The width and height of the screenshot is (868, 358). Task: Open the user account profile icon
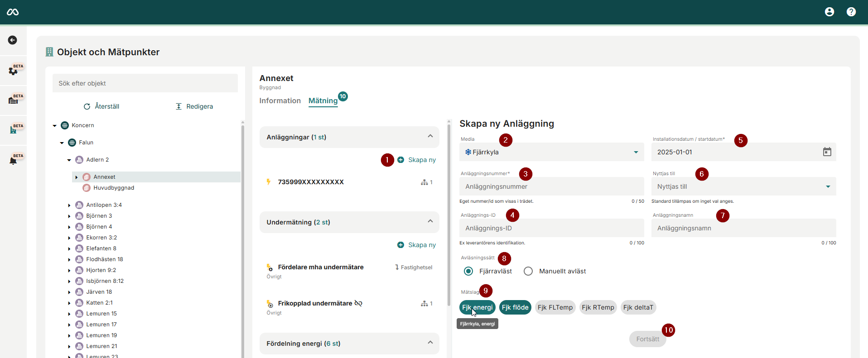pyautogui.click(x=829, y=12)
